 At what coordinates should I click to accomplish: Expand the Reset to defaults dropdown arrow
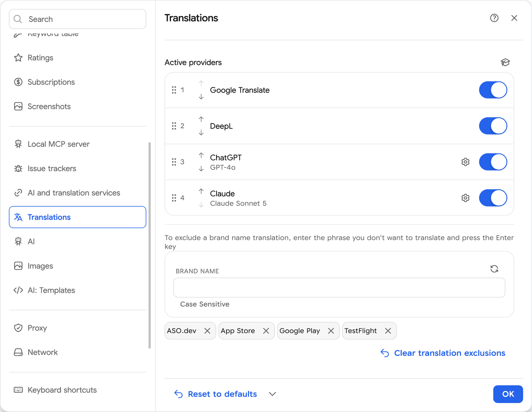click(x=273, y=394)
